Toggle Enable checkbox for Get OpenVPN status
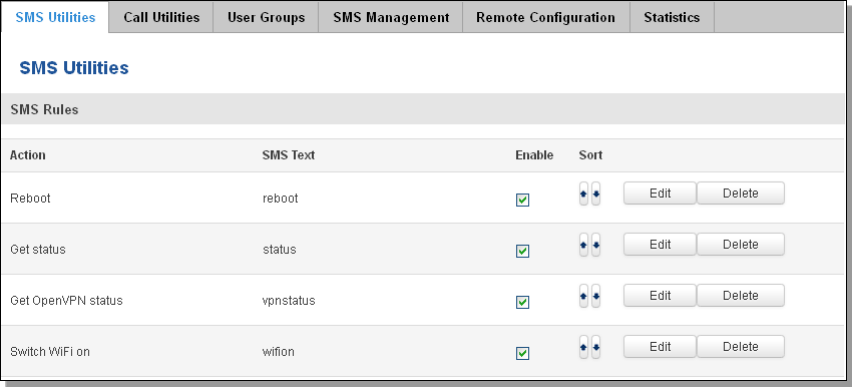 pyautogui.click(x=522, y=302)
